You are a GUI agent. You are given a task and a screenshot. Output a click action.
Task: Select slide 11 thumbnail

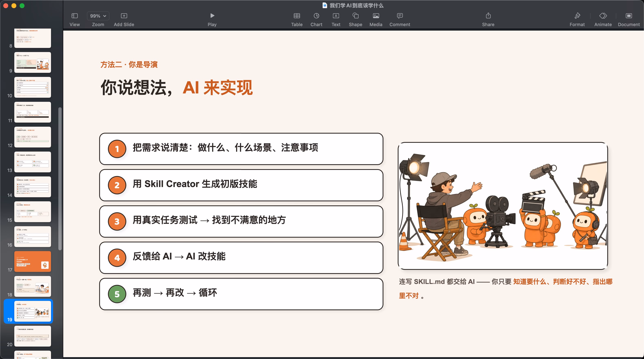click(32, 112)
